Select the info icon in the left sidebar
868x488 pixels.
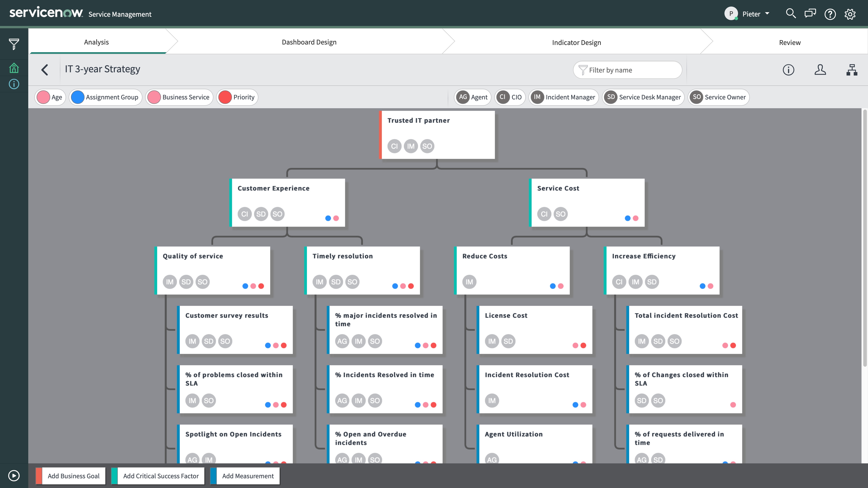click(x=14, y=84)
